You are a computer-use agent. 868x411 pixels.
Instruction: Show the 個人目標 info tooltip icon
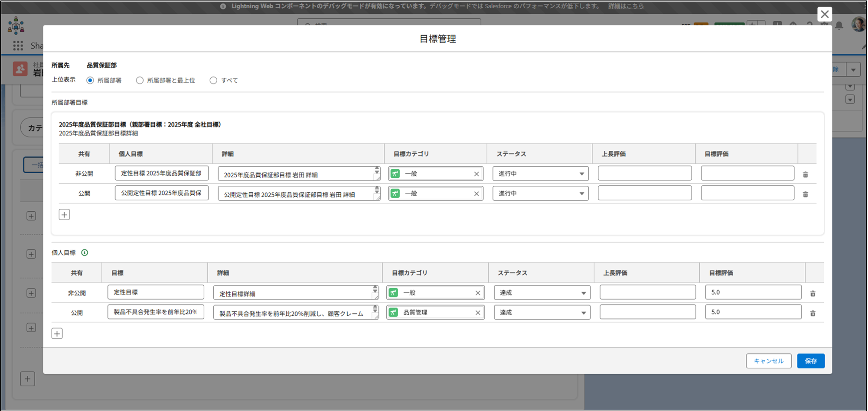point(85,252)
